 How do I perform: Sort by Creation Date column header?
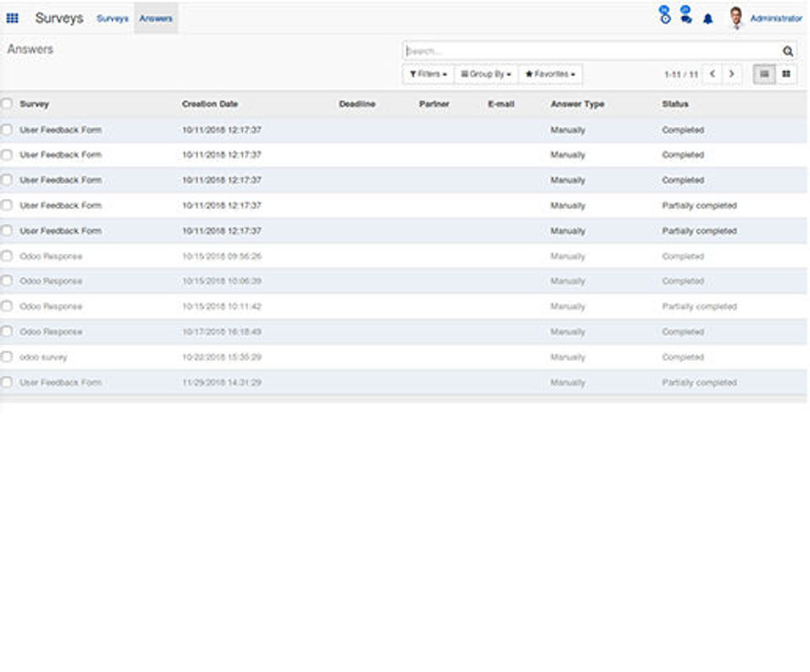210,104
